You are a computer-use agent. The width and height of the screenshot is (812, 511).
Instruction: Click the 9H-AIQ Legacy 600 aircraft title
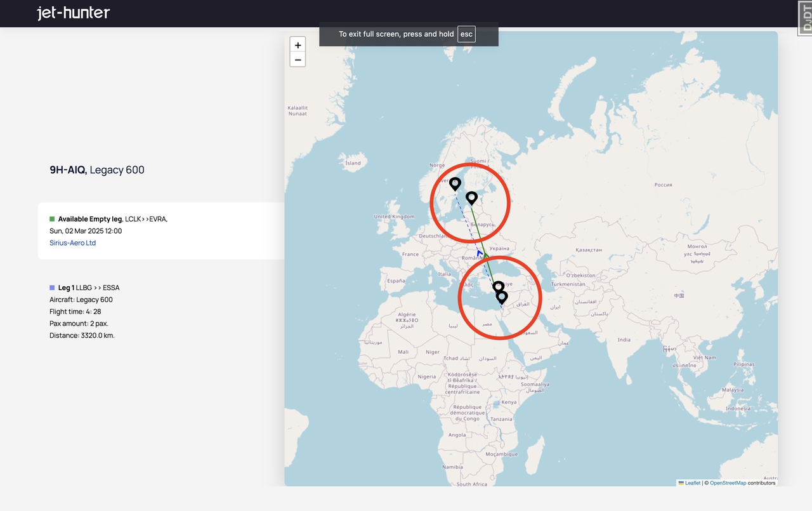[97, 170]
